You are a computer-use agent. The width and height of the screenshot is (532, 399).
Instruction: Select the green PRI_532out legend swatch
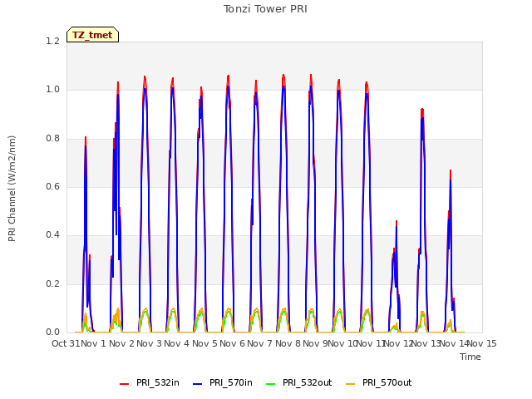pos(271,383)
